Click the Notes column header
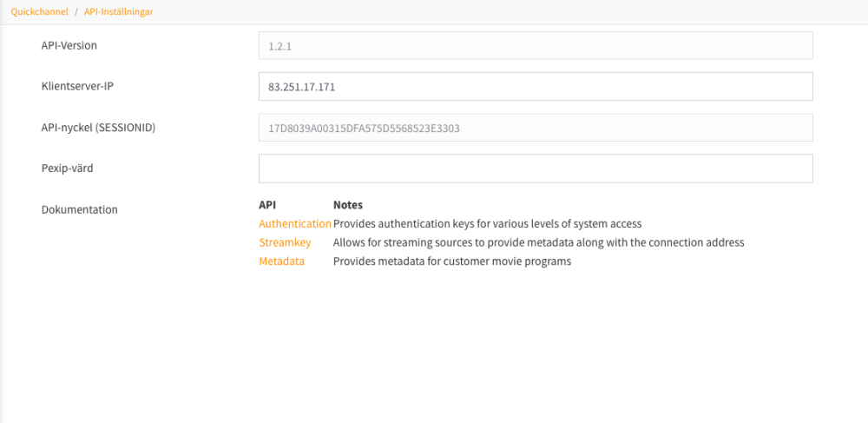The image size is (868, 423). [x=347, y=205]
